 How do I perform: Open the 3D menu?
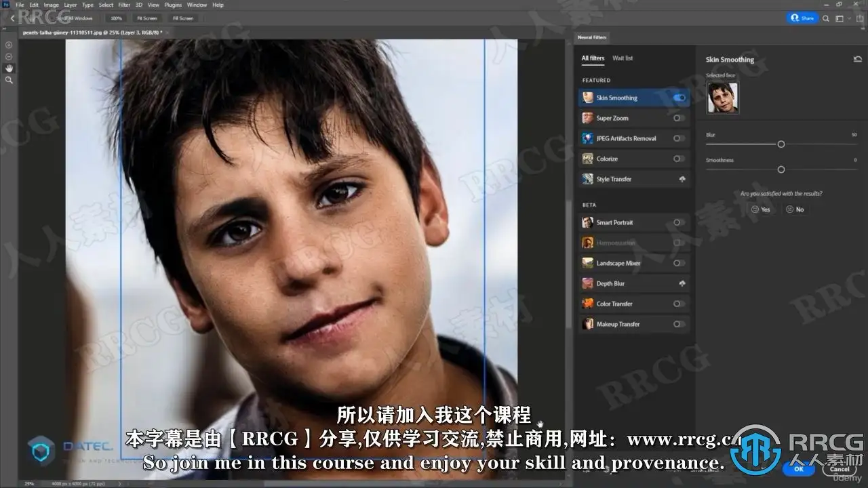[139, 5]
